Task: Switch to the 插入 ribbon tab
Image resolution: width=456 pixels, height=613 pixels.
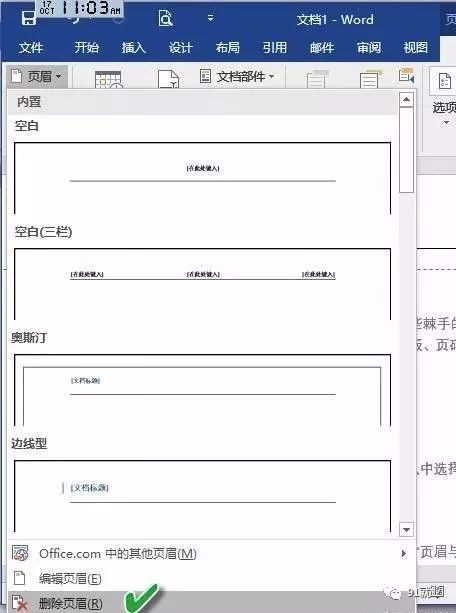Action: (x=133, y=48)
